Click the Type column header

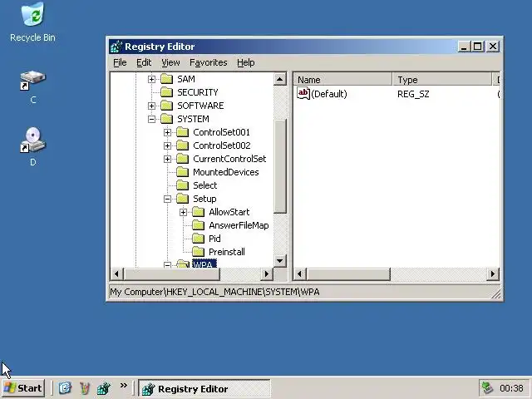tap(442, 80)
